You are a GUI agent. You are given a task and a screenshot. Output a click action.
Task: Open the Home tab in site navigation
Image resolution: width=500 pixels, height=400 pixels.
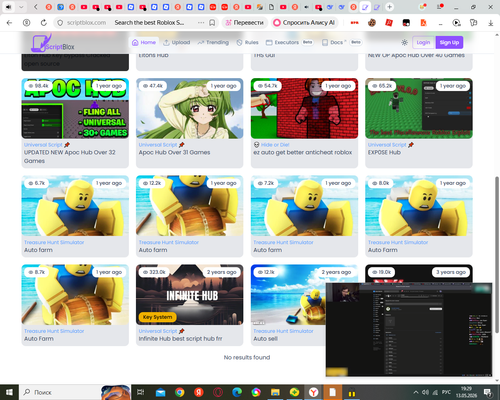[144, 42]
